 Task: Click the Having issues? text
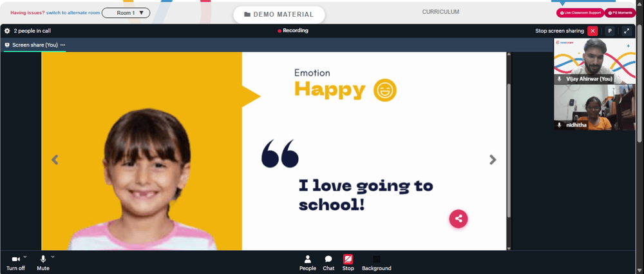click(x=28, y=13)
